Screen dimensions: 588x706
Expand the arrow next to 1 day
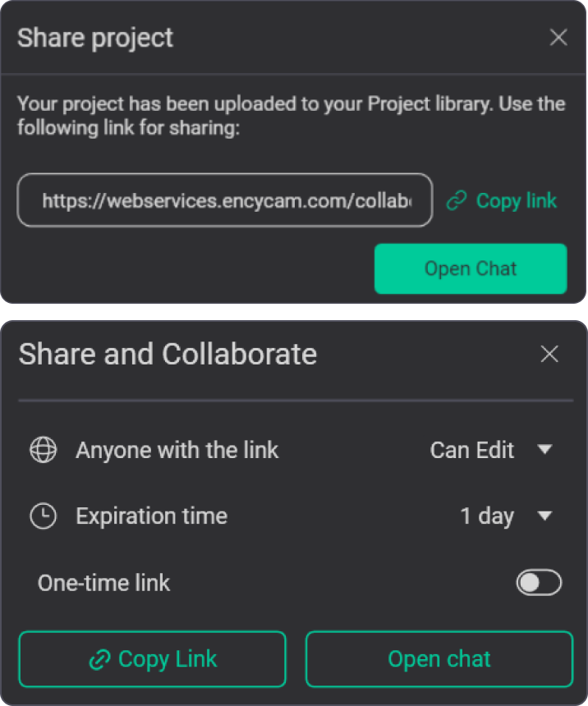[544, 516]
